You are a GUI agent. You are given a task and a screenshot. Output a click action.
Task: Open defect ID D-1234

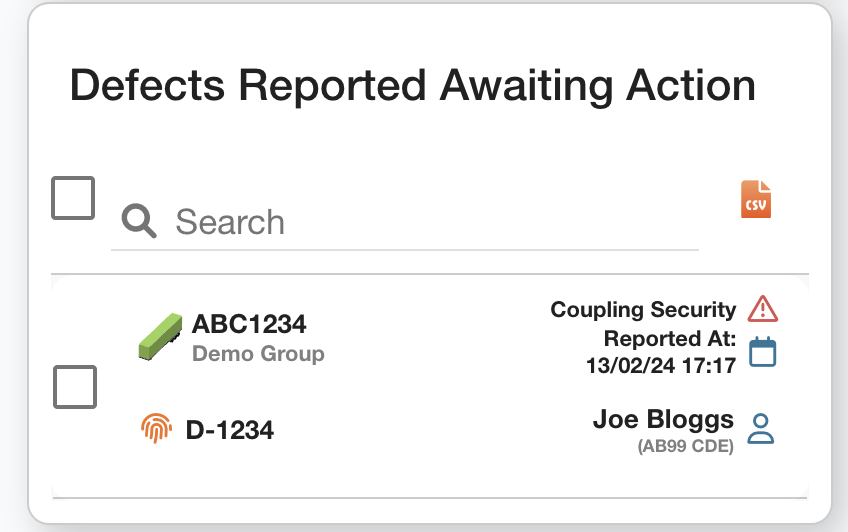point(230,430)
